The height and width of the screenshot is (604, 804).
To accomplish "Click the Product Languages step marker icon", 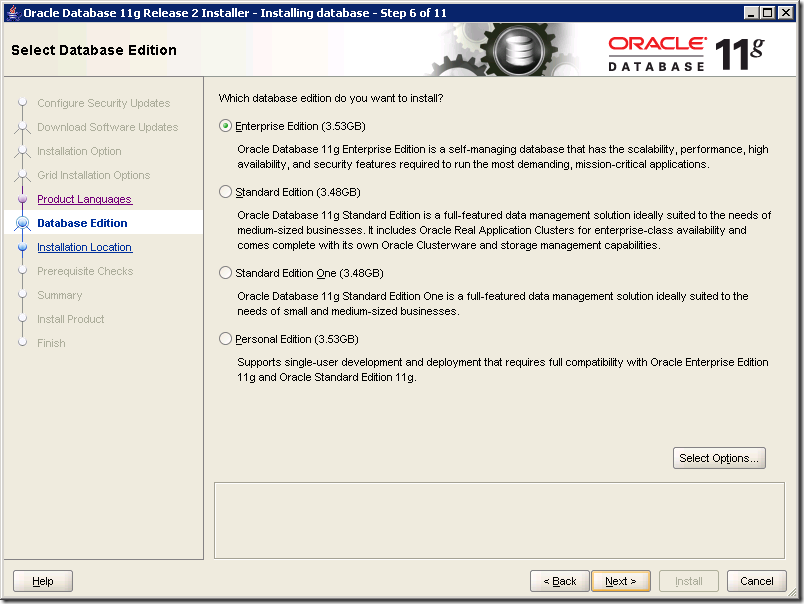I will click(x=22, y=199).
